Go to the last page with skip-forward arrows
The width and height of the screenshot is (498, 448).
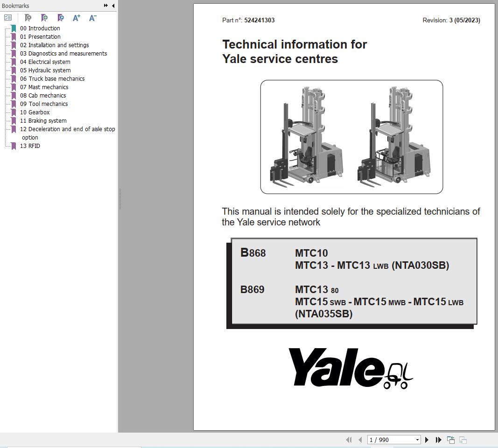pyautogui.click(x=439, y=440)
